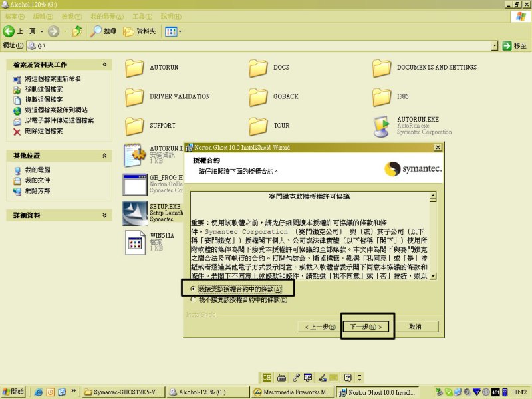Open the language bar help icon
Viewport: 532px width, 399px height.
(347, 378)
